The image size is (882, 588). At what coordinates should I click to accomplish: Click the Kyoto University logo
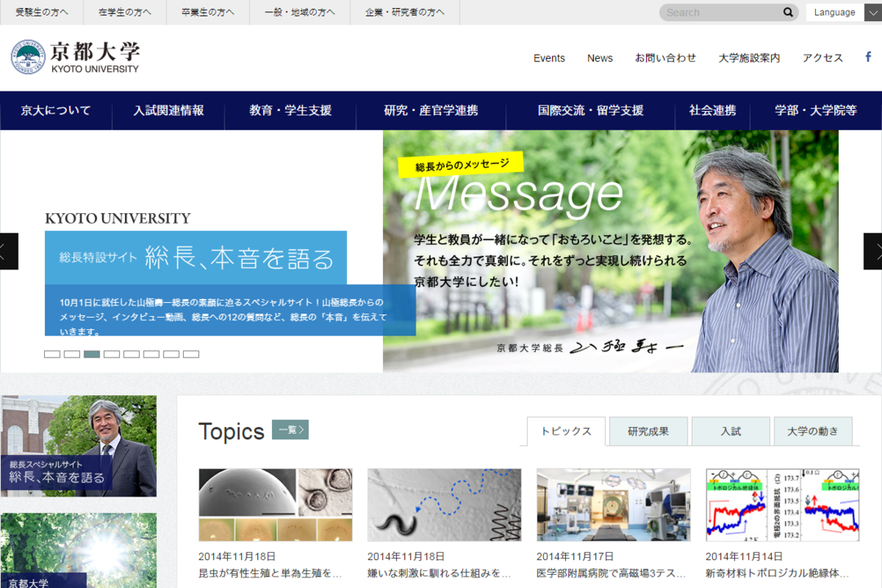(x=75, y=57)
